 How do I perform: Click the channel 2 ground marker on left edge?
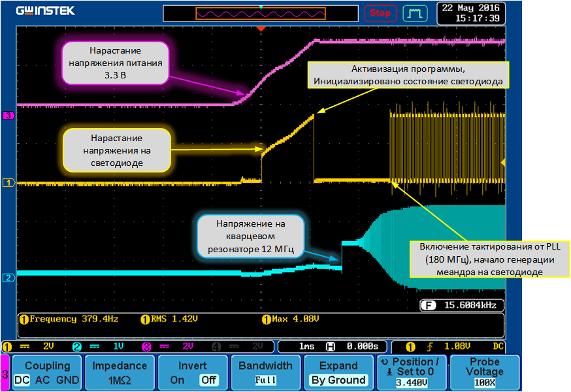8,278
